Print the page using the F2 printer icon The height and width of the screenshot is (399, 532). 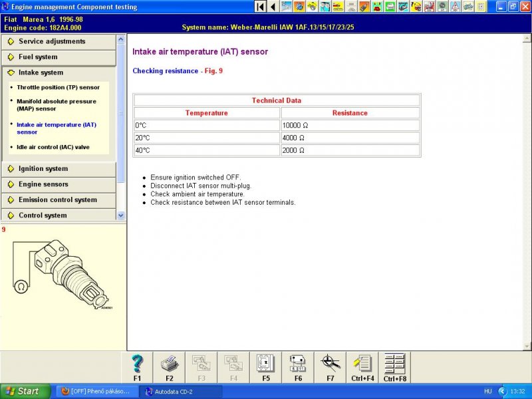click(170, 368)
